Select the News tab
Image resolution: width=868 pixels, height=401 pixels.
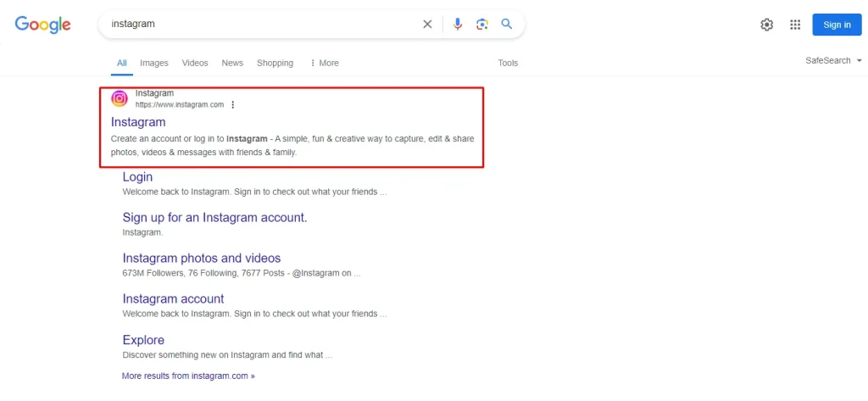[x=232, y=63]
